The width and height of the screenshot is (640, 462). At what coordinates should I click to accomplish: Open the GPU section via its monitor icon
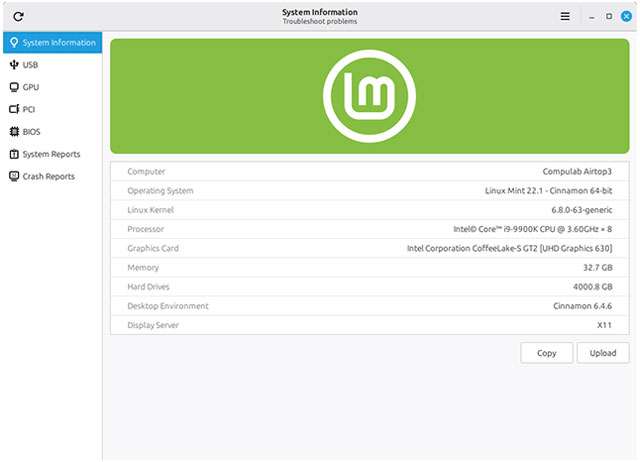tap(14, 87)
